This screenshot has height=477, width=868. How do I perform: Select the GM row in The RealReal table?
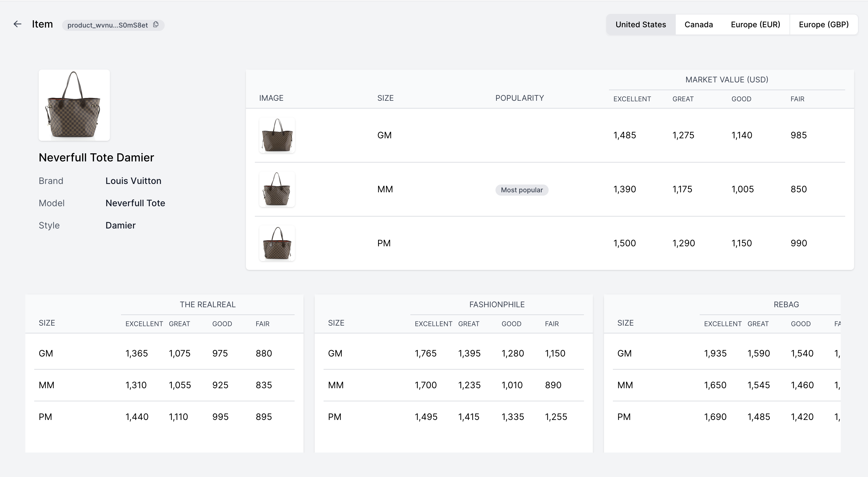click(46, 353)
